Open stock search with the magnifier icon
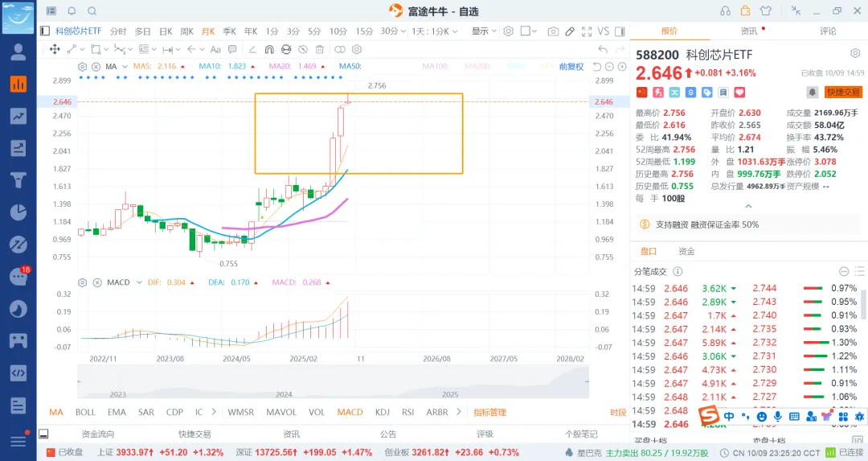 pos(92,11)
